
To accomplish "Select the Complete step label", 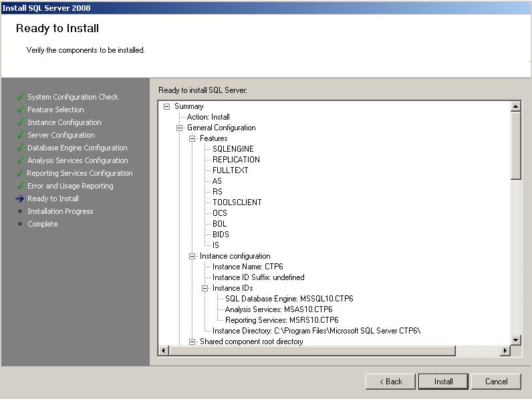I will 42,224.
